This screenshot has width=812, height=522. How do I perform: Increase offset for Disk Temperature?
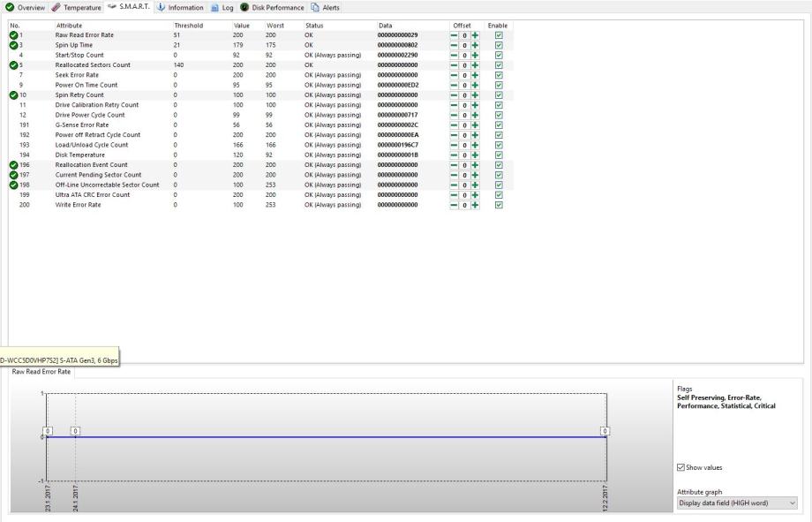point(475,155)
